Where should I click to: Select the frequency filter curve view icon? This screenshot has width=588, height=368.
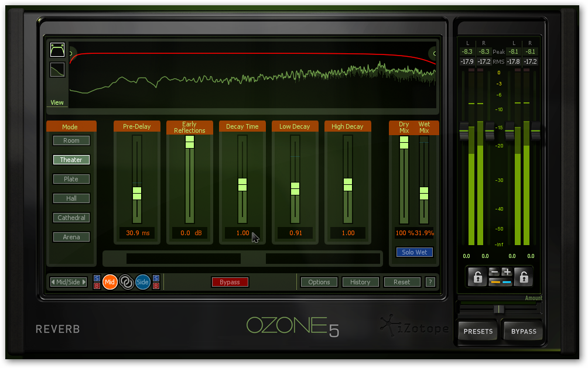point(57,50)
